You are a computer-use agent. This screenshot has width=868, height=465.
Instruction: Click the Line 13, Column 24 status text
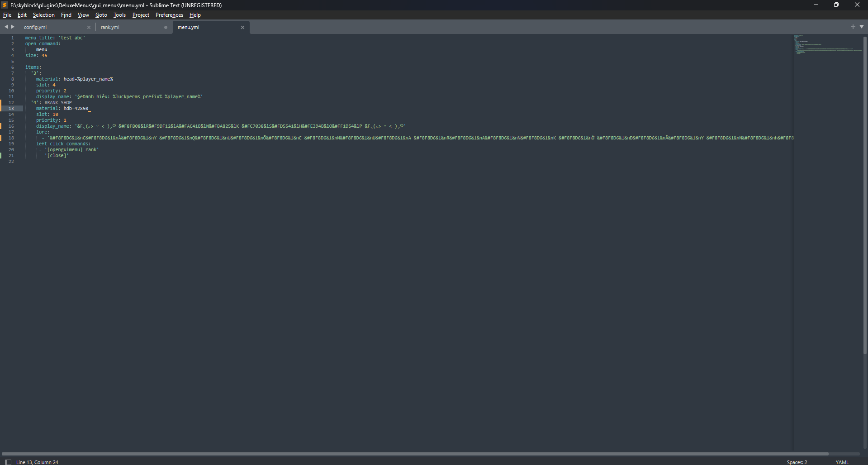tap(37, 462)
